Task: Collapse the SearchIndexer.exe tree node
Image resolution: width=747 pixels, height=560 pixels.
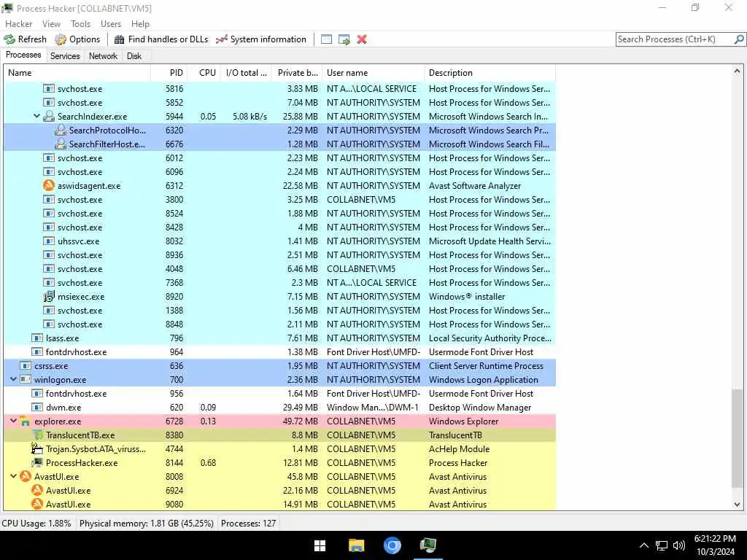Action: (x=36, y=116)
